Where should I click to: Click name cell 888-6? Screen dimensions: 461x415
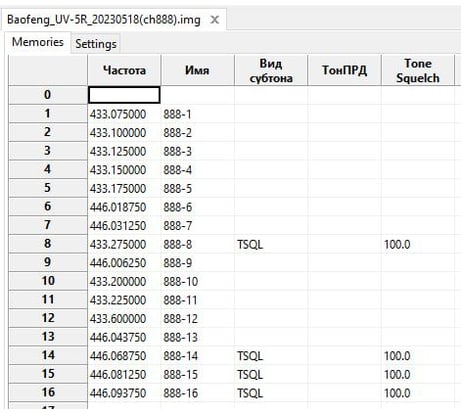pyautogui.click(x=197, y=207)
